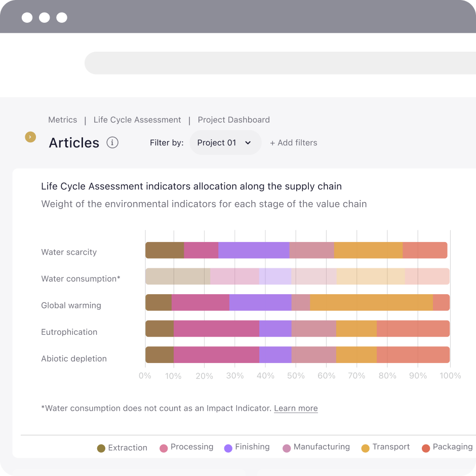Toggle the Processing legend item

tap(186, 447)
